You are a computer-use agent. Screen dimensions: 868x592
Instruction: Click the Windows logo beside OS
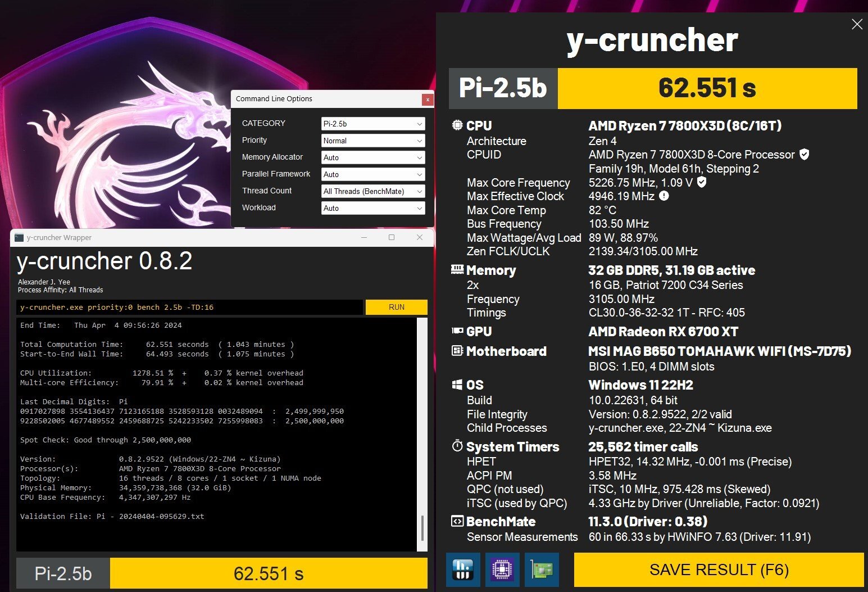457,385
